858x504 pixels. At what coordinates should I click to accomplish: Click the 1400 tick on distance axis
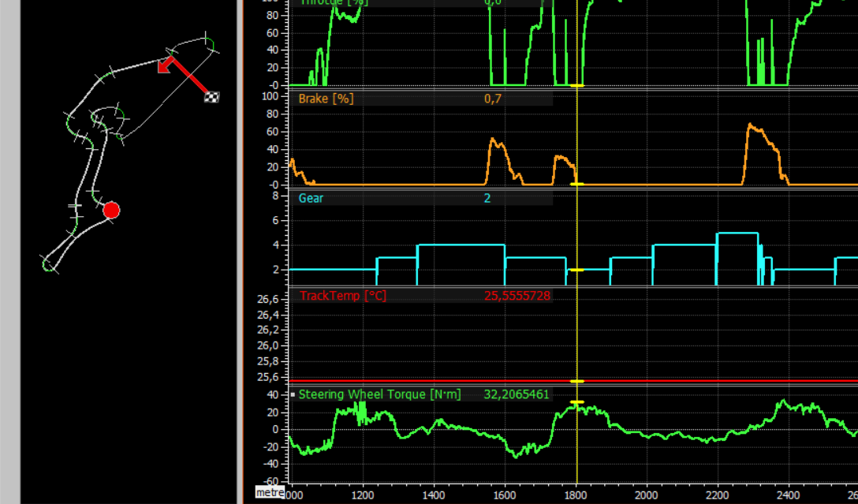tap(434, 495)
